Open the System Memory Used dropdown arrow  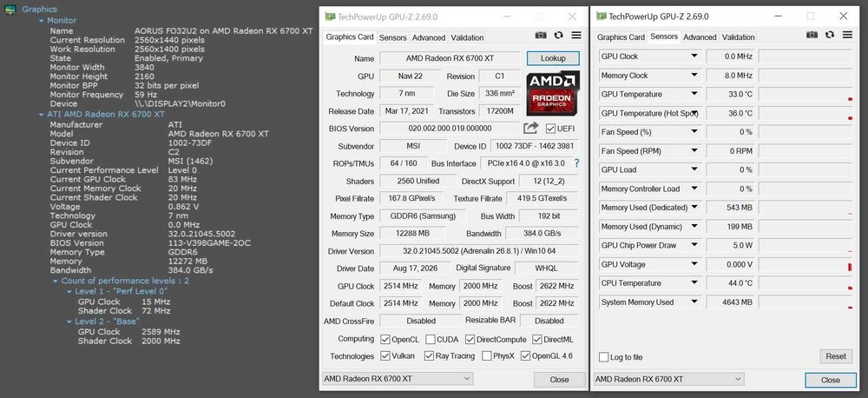(x=694, y=302)
